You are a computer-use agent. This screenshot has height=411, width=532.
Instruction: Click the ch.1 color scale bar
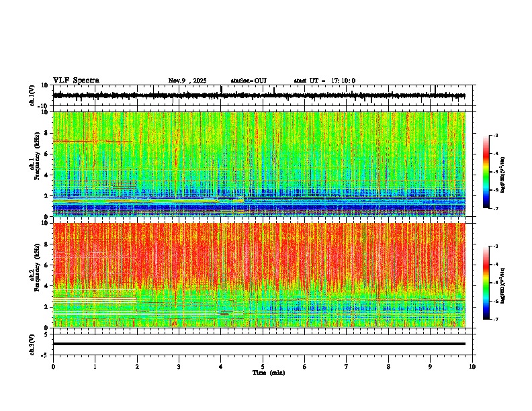coord(486,172)
